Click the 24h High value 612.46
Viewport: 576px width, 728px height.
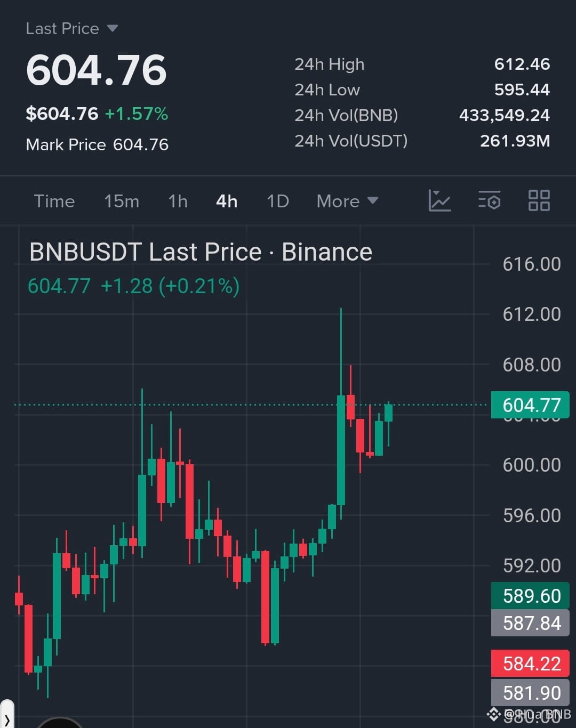[x=522, y=64]
